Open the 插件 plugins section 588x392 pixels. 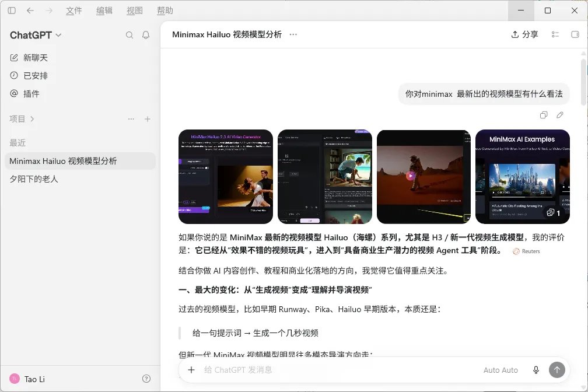(x=24, y=93)
